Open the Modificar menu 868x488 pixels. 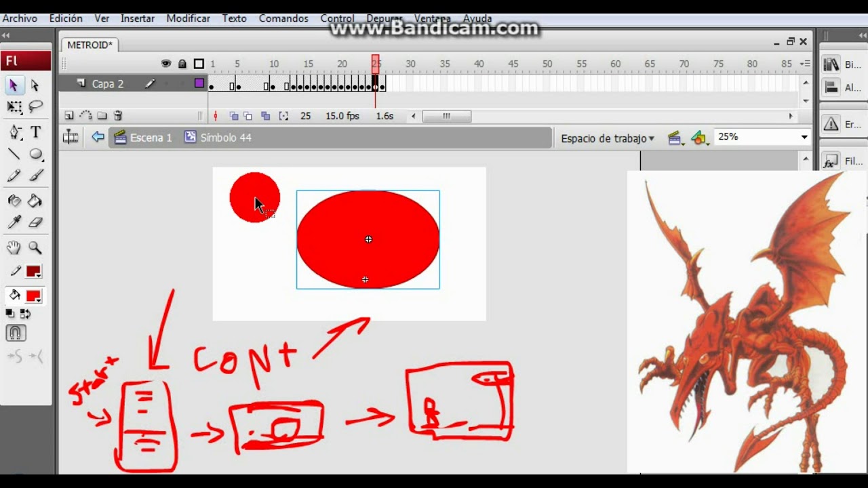point(189,18)
